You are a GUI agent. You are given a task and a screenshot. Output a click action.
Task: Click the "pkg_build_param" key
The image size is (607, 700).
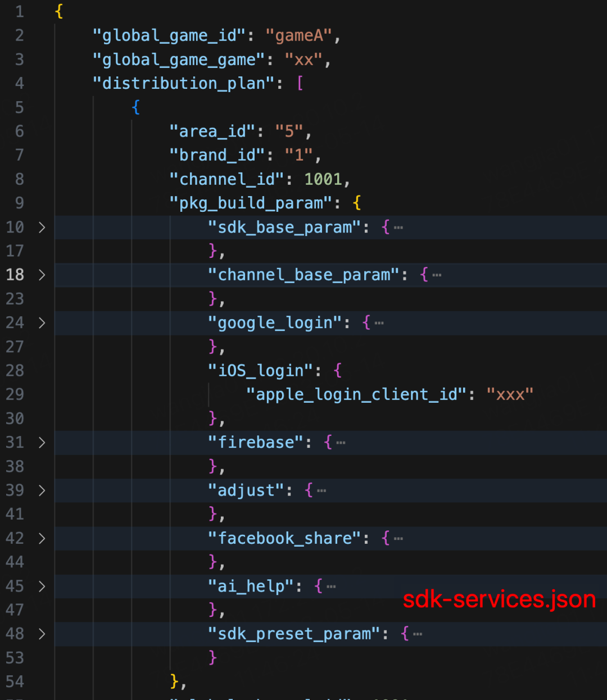click(251, 203)
